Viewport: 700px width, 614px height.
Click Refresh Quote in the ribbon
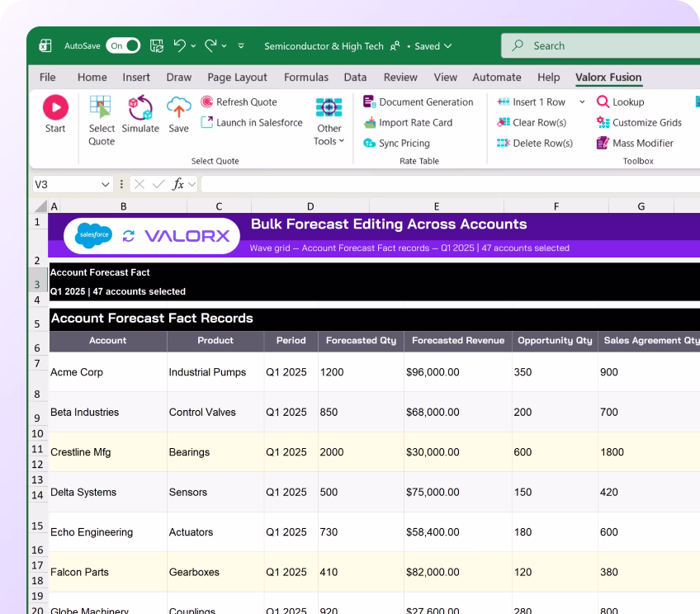point(239,102)
